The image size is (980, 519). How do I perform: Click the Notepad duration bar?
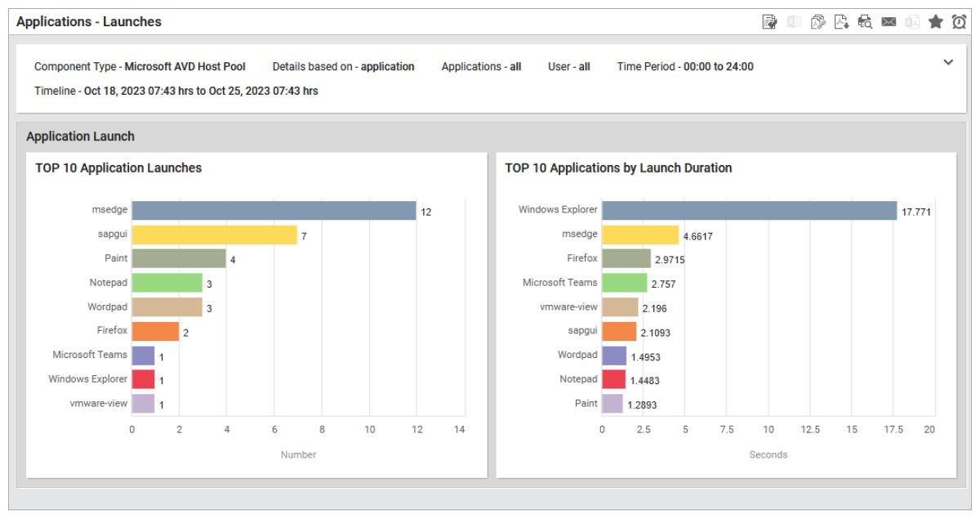tap(614, 379)
